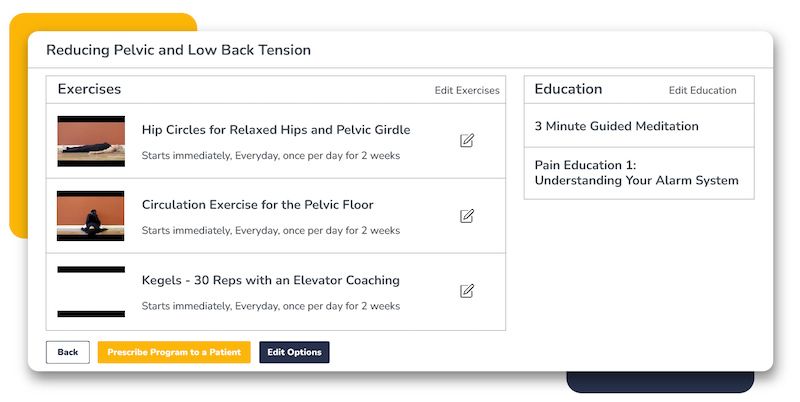Click the Hip Circles for Relaxed Hips title
The width and height of the screenshot is (800, 402).
[276, 130]
